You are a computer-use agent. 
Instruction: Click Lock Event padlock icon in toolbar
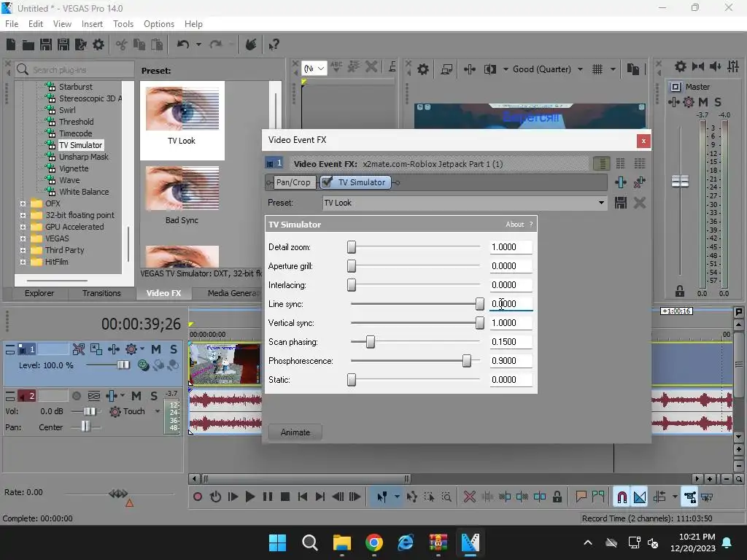pyautogui.click(x=557, y=497)
